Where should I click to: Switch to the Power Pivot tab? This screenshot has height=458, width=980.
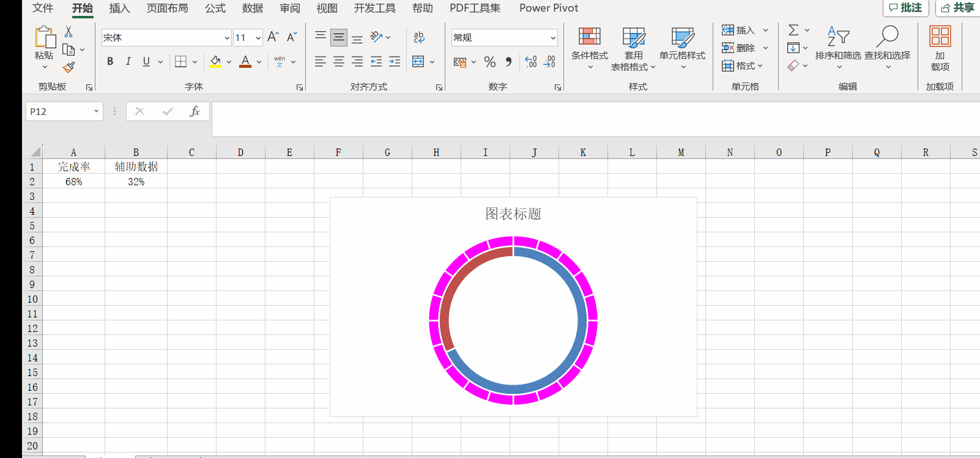[549, 8]
